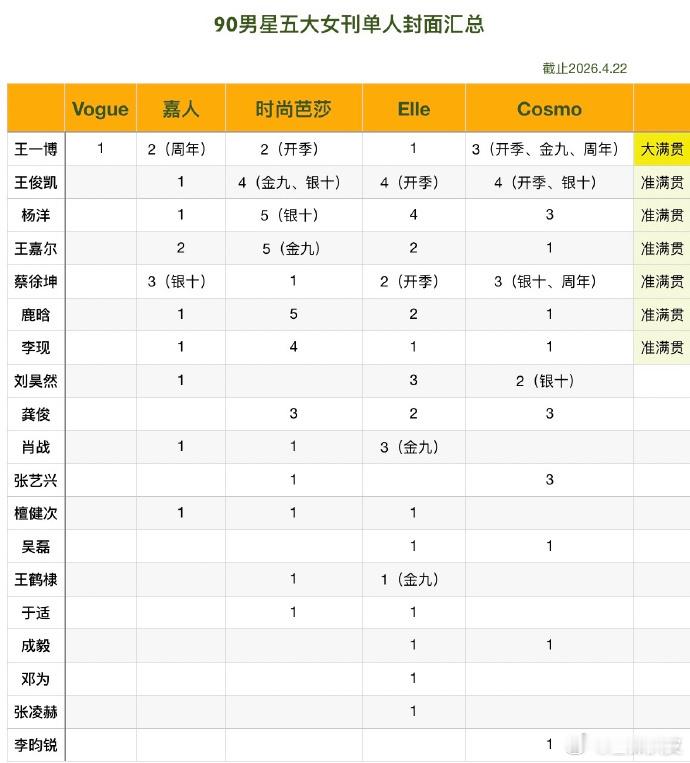Screen dimensions: 690x763
Task: Click 于适's 时尚芭莎 cell with 1
Action: click(293, 612)
